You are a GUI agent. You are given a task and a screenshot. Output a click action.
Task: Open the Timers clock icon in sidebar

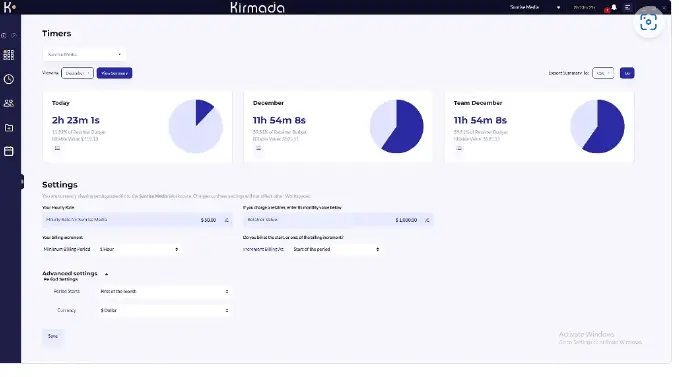tap(9, 79)
